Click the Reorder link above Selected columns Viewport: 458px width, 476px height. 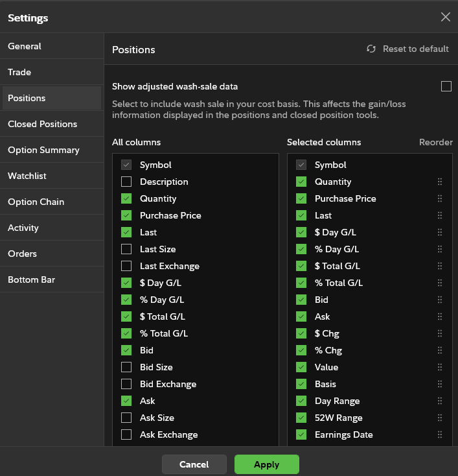(435, 143)
